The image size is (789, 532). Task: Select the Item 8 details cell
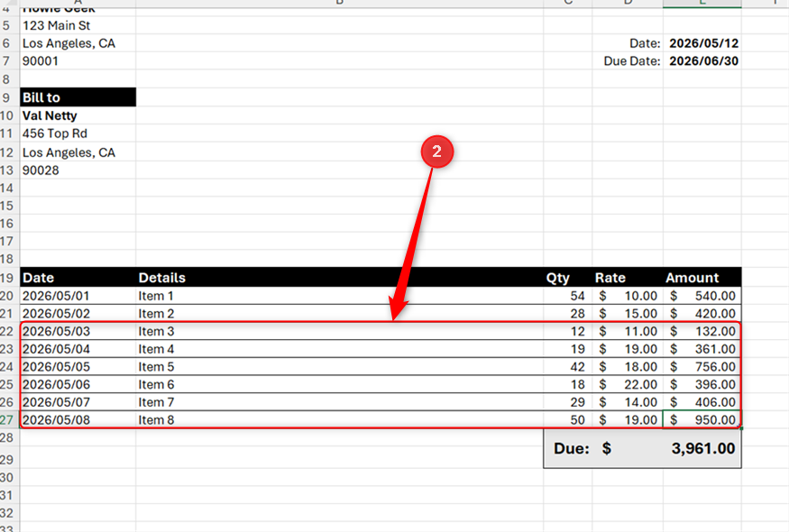point(340,419)
